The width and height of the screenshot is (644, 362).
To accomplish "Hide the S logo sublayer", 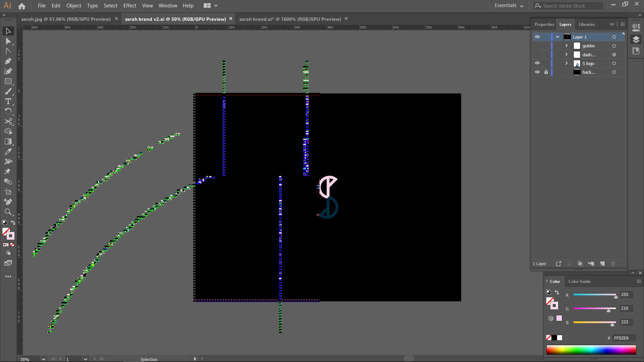I will (537, 63).
